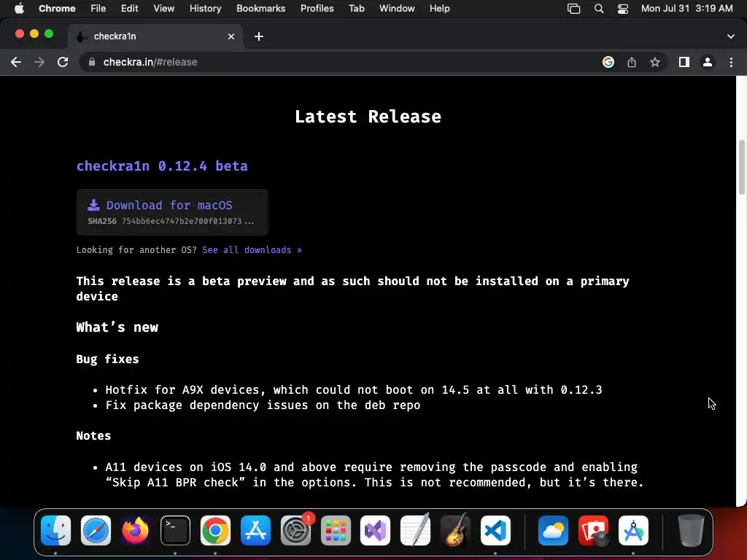This screenshot has width=747, height=560.
Task: Open the red photo app in Dock
Action: (x=593, y=531)
